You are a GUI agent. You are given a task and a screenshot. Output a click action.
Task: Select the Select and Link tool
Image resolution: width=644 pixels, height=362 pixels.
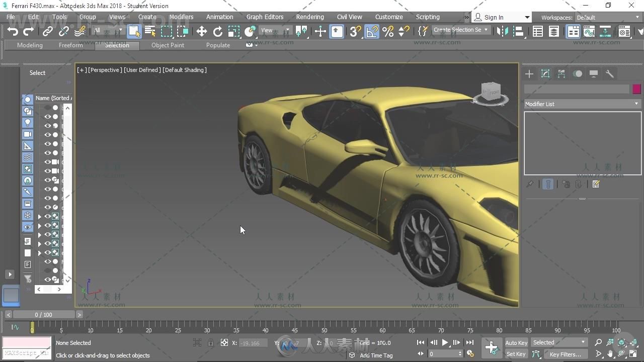(48, 32)
